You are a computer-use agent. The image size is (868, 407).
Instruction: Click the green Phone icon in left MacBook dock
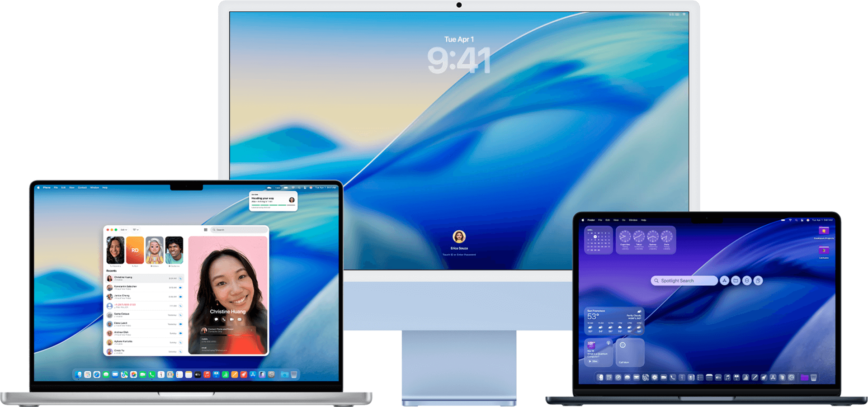pyautogui.click(x=152, y=374)
